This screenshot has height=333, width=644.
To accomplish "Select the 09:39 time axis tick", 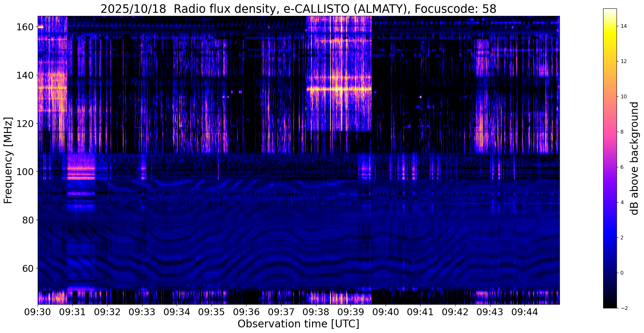I will pos(351,312).
